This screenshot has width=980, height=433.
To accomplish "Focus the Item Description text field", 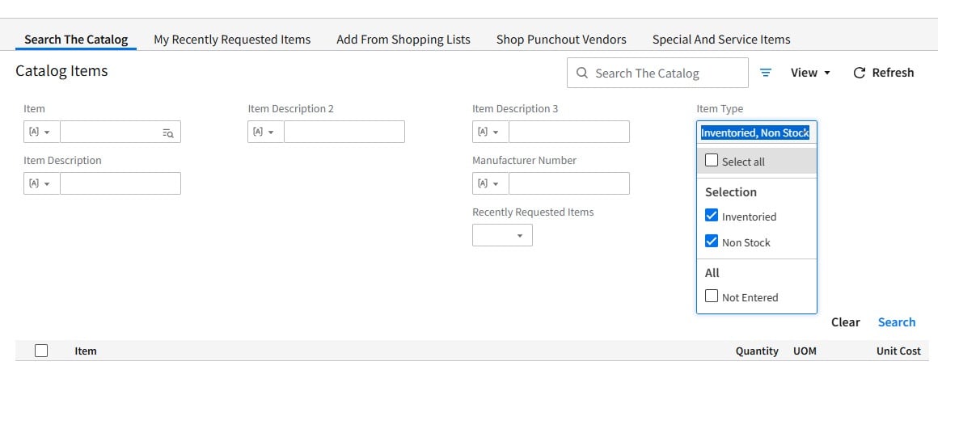I will pos(120,184).
